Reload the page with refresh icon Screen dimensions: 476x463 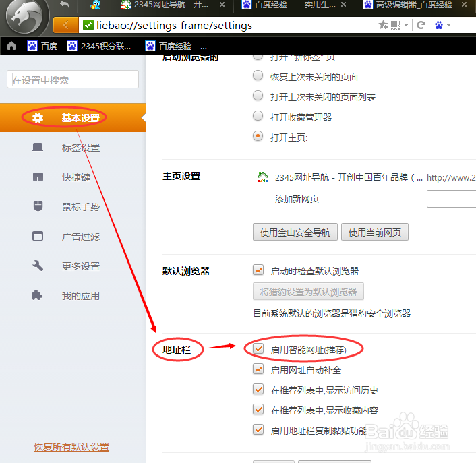click(x=421, y=25)
